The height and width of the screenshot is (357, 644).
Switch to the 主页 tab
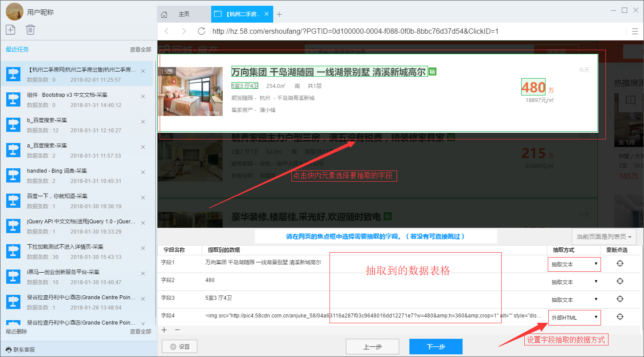(x=184, y=14)
